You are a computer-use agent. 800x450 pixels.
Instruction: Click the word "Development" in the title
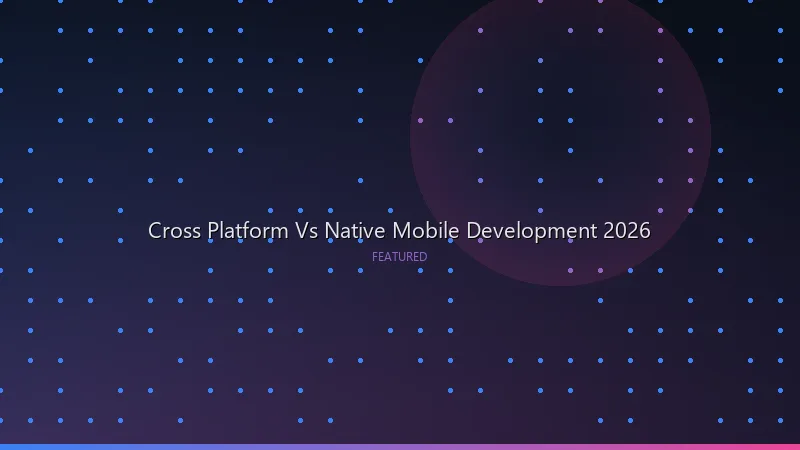pos(532,230)
